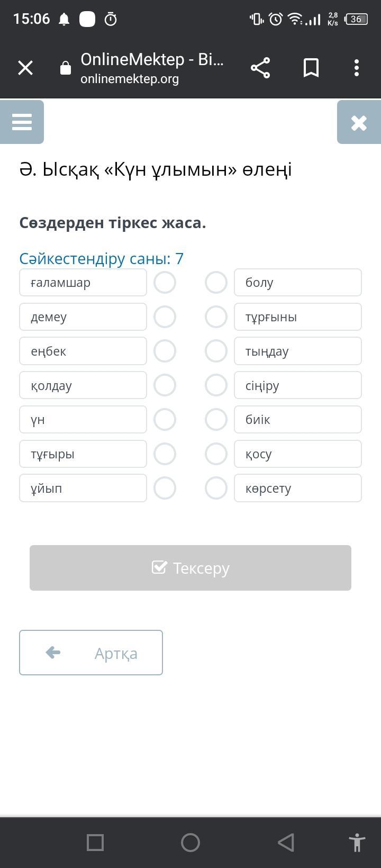
Task: Tap the accessibility figure icon
Action: [357, 842]
